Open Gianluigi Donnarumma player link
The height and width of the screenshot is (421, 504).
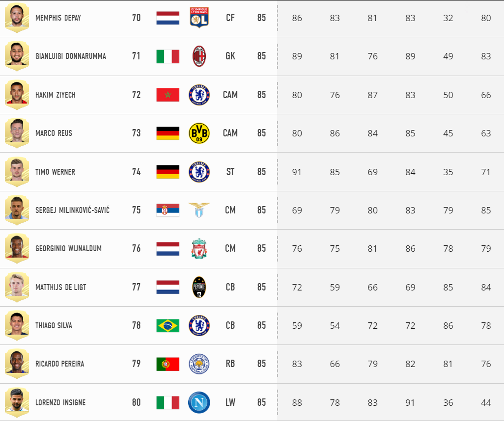(70, 56)
